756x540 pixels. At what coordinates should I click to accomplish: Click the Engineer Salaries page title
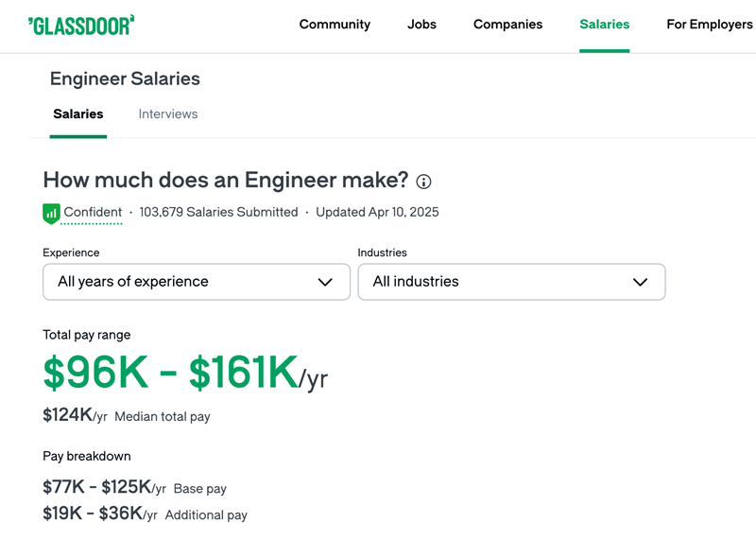click(x=125, y=79)
